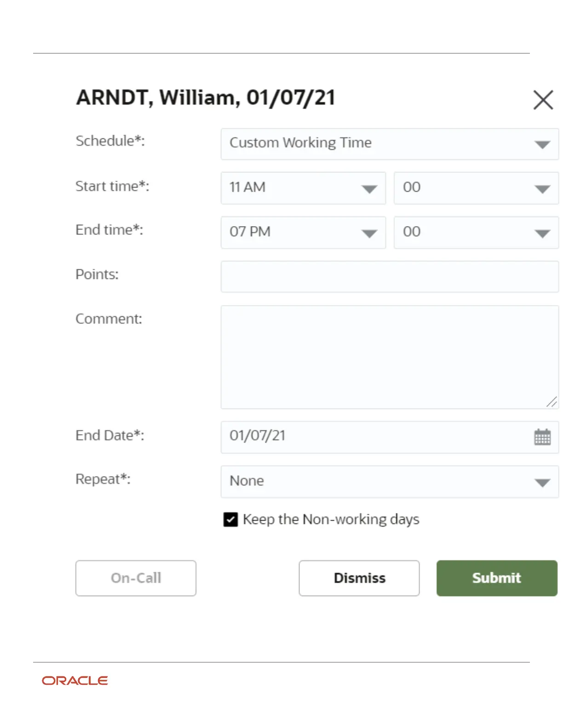The height and width of the screenshot is (728, 563).
Task: Close the ARNDT, William dialog
Action: 543,100
